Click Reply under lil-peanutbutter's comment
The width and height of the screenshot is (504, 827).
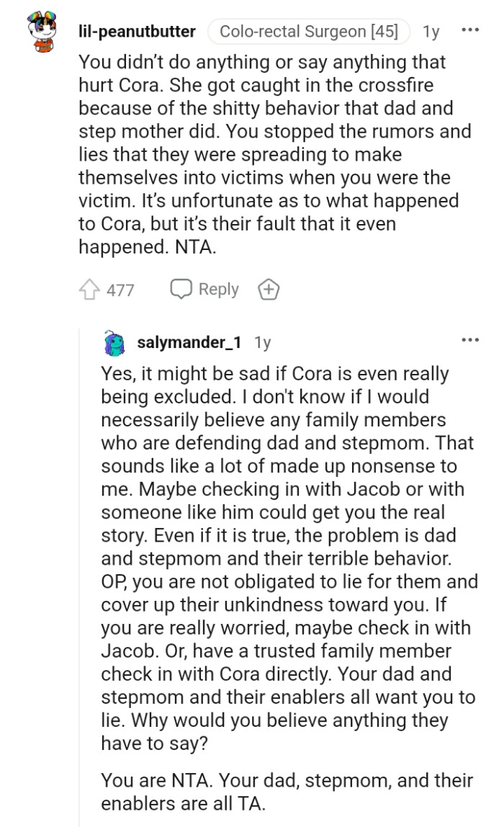pyautogui.click(x=217, y=289)
